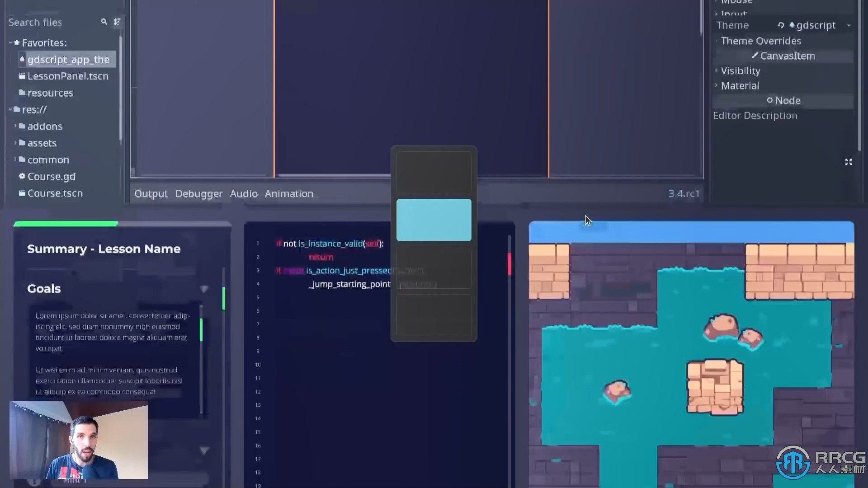Click the Material section icon
Image resolution: width=868 pixels, height=488 pixels.
pyautogui.click(x=717, y=85)
